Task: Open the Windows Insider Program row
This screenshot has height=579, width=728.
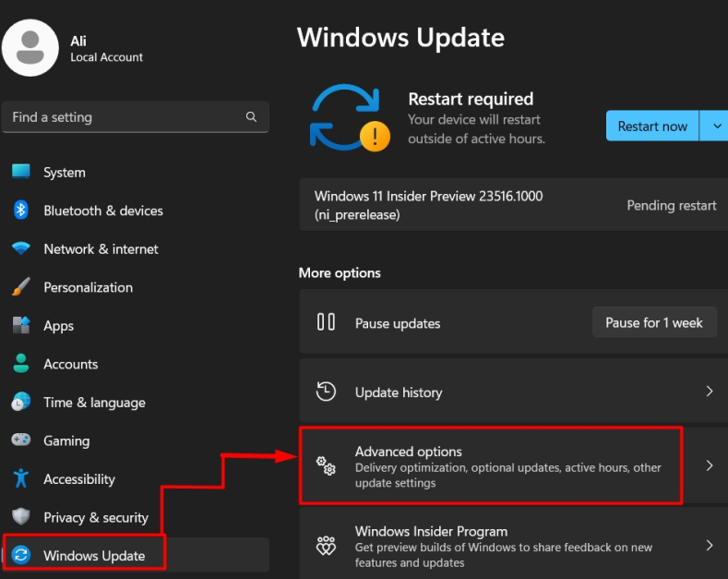Action: 514,544
